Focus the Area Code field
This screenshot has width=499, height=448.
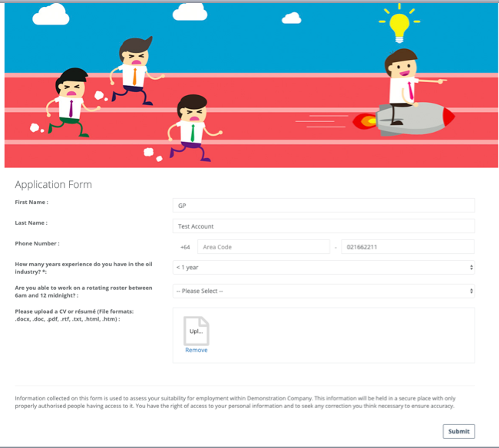coord(263,247)
